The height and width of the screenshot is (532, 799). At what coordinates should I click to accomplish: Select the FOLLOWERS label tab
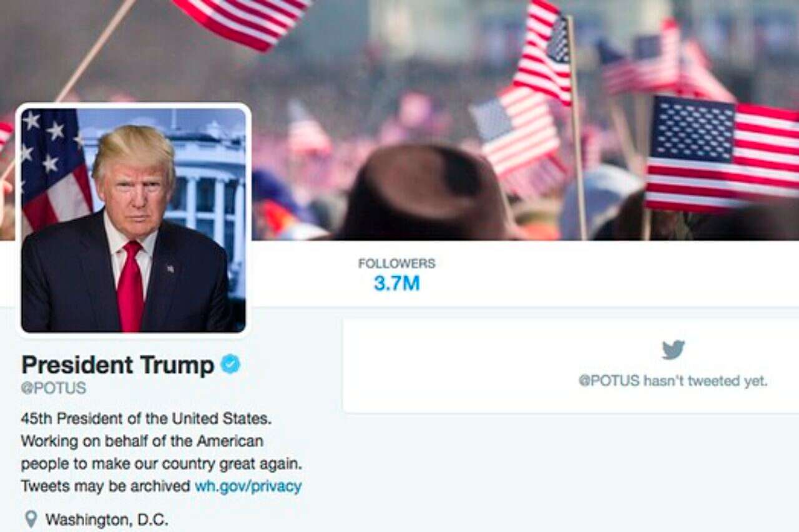point(396,263)
